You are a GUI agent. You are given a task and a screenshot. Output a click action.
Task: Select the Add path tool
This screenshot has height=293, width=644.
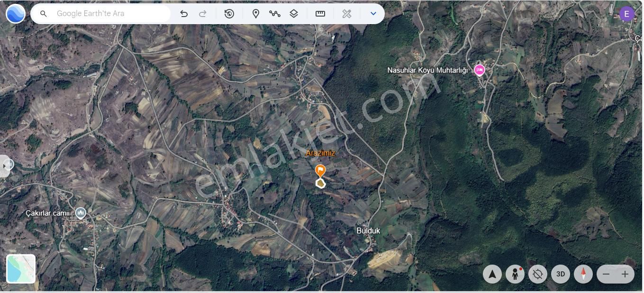tap(275, 13)
